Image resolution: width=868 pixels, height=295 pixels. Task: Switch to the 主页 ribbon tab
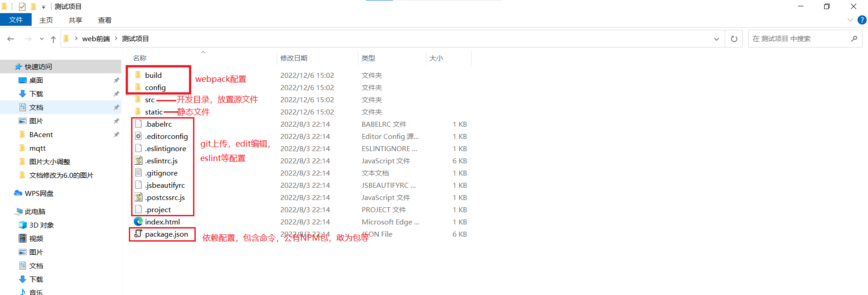pos(46,20)
